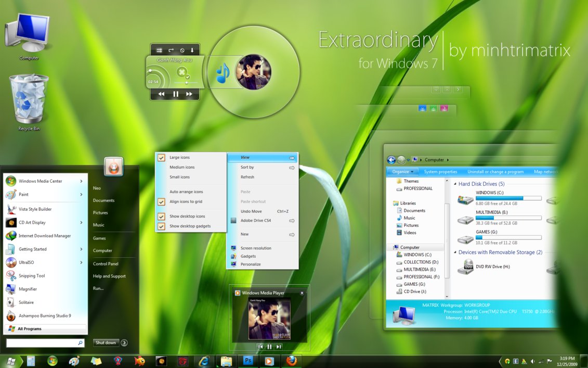Open Control Panel from the Start menu

[x=106, y=264]
